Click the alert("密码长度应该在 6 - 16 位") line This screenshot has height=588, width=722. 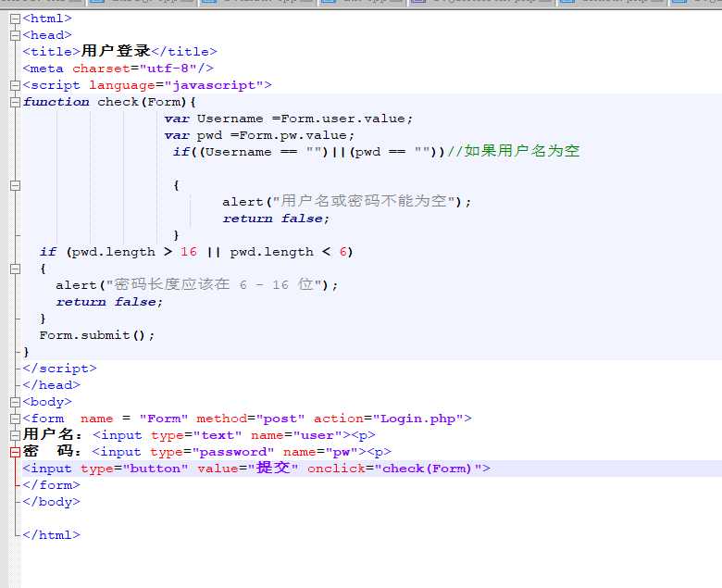coord(196,285)
